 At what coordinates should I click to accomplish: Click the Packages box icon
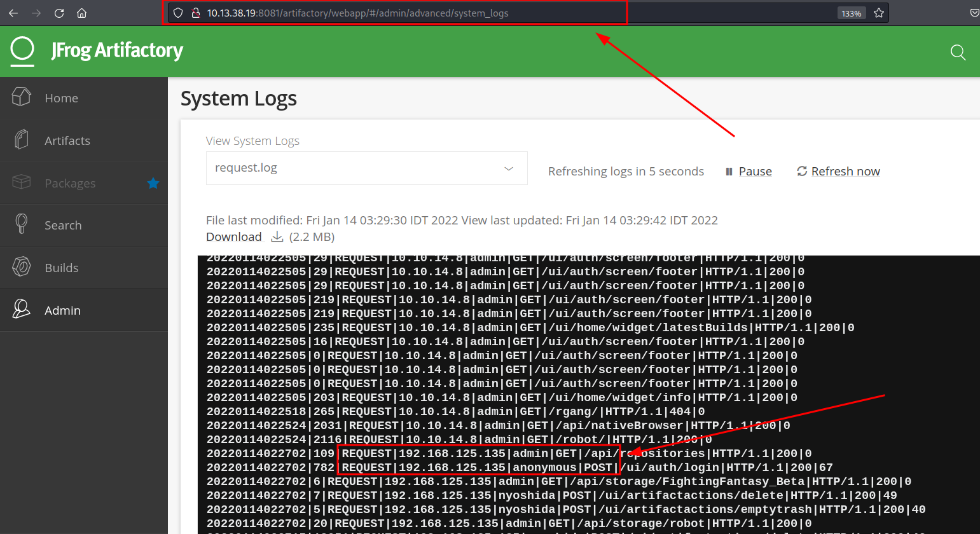coord(22,182)
